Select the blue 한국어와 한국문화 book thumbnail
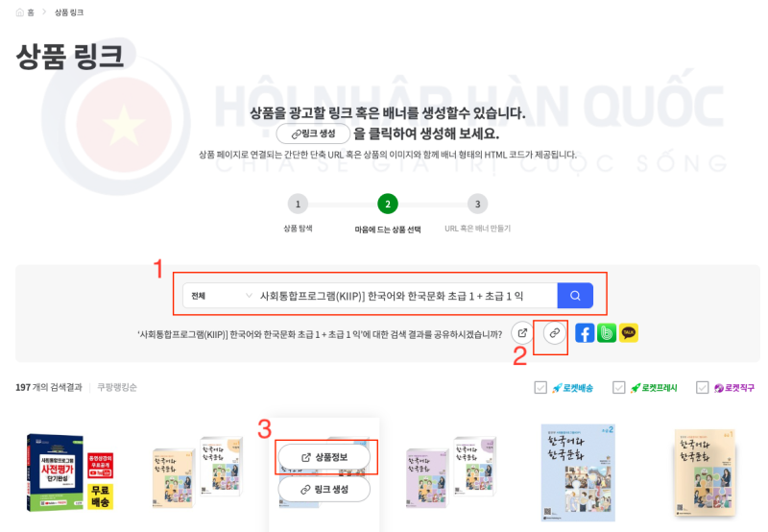 pyautogui.click(x=578, y=472)
